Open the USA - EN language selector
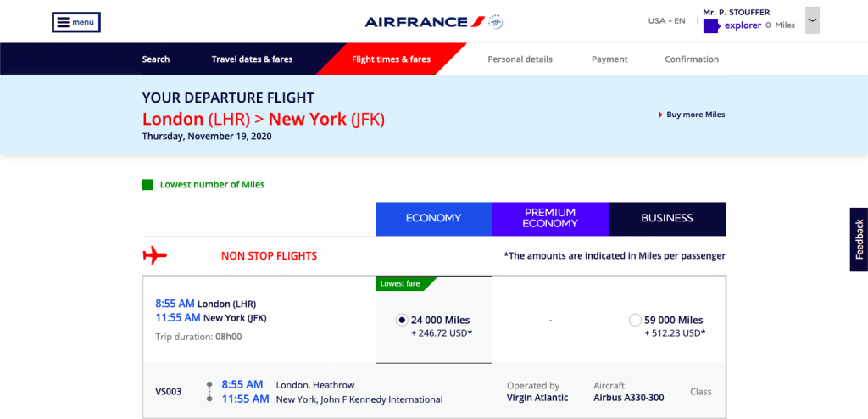The image size is (868, 419). [x=666, y=21]
